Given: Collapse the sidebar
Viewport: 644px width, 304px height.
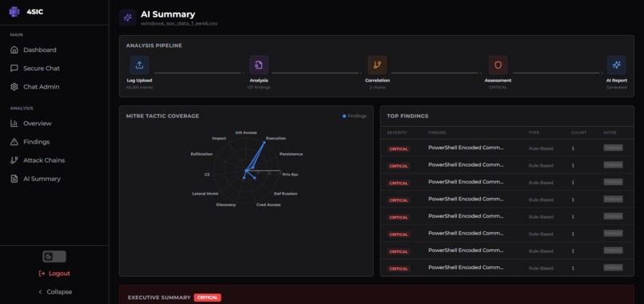Looking at the screenshot, I should coord(54,292).
